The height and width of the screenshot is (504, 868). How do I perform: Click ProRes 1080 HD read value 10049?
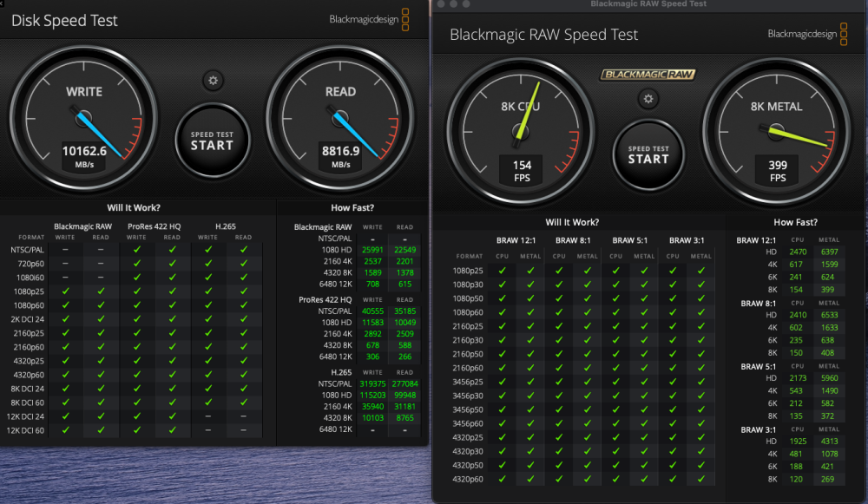pyautogui.click(x=404, y=323)
